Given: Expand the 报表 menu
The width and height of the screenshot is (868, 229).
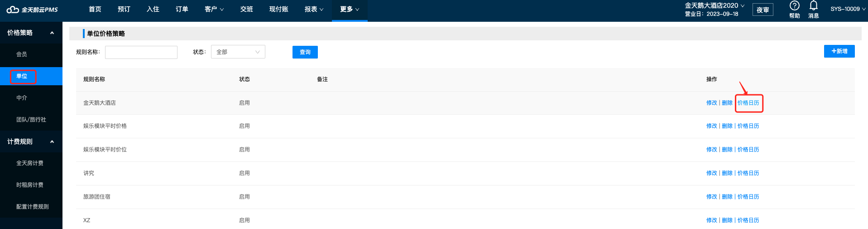Looking at the screenshot, I should (314, 9).
